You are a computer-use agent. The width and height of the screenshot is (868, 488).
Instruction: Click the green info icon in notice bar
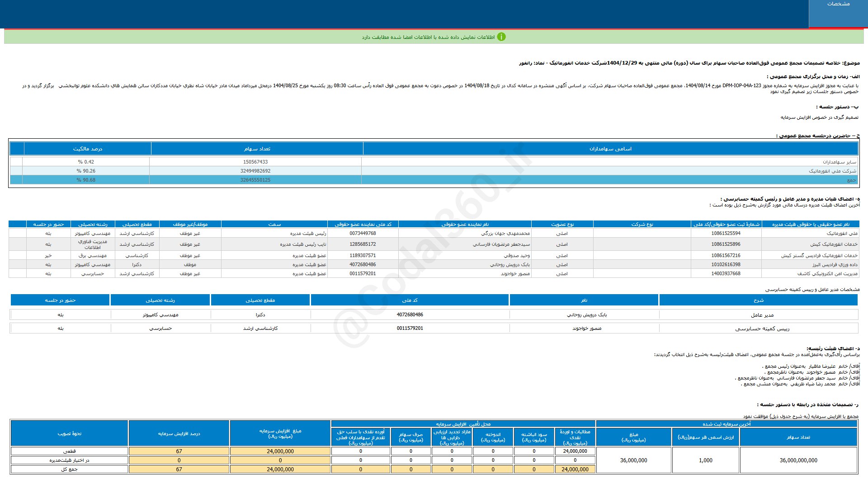(501, 37)
